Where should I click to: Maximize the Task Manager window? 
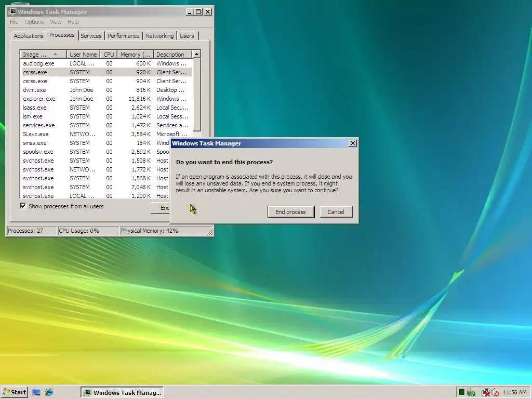click(198, 12)
